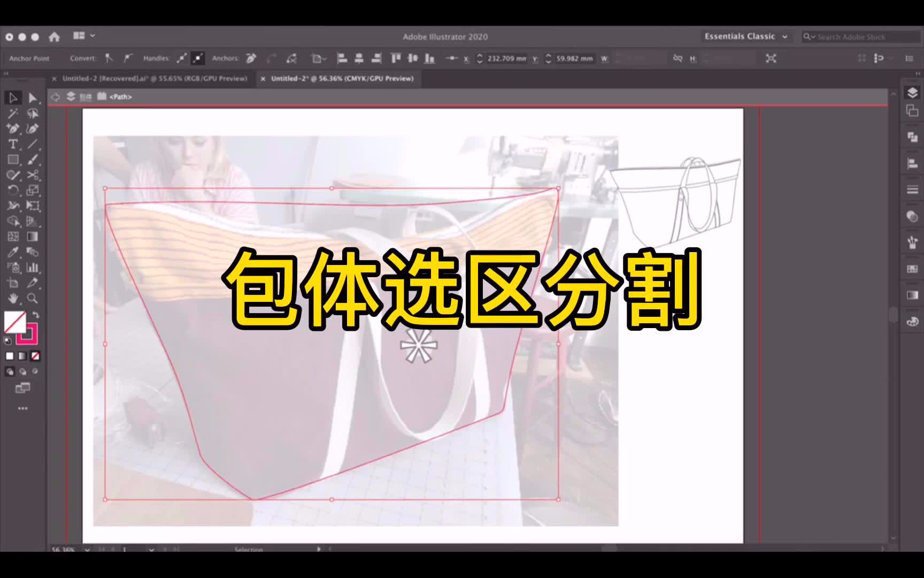This screenshot has height=578, width=924.
Task: Open the Essentials Classic workspace dropdown
Action: pos(746,36)
